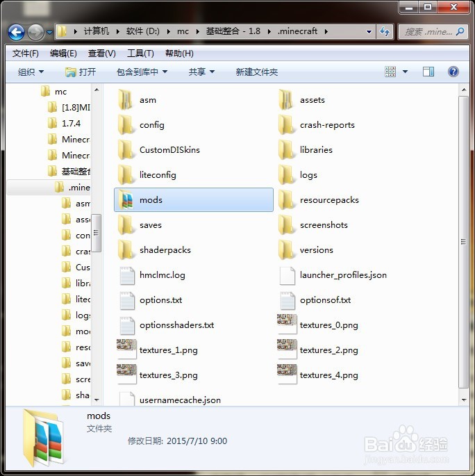
Task: Select mc folder in navigation tree
Action: [x=53, y=91]
